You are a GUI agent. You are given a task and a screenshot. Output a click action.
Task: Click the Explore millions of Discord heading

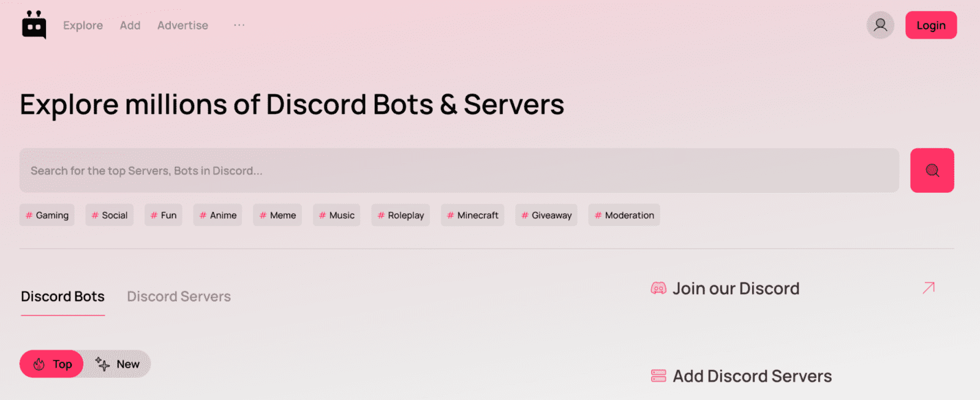292,105
